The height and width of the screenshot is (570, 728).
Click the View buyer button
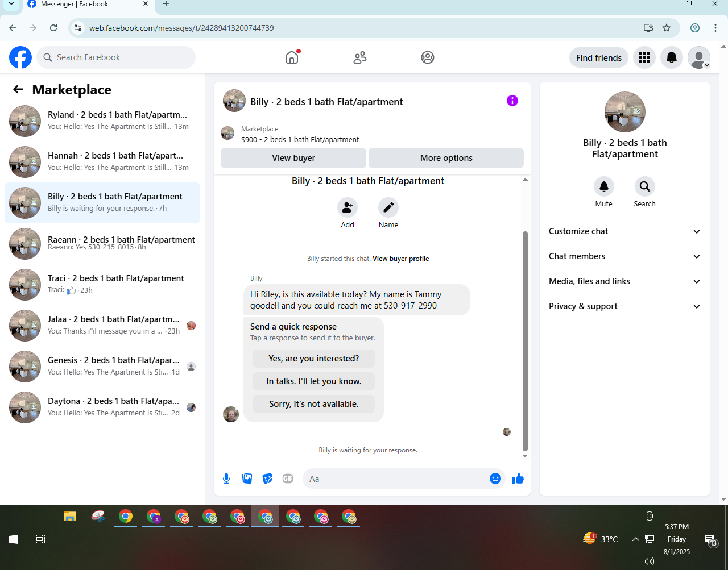(x=293, y=158)
